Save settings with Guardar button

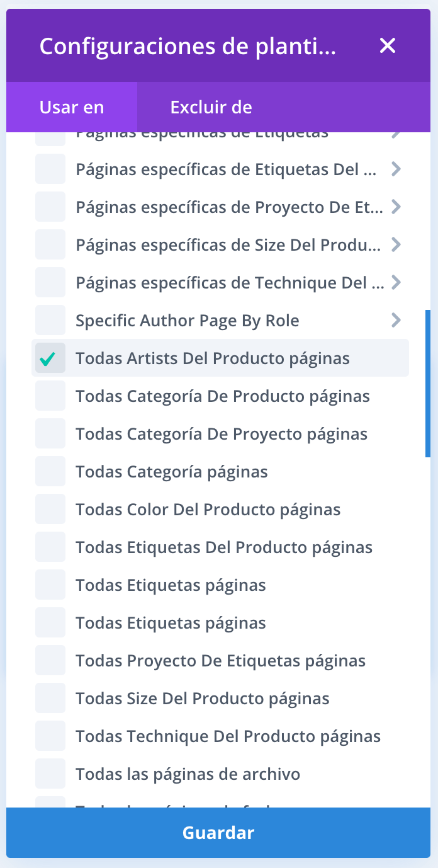point(218,833)
